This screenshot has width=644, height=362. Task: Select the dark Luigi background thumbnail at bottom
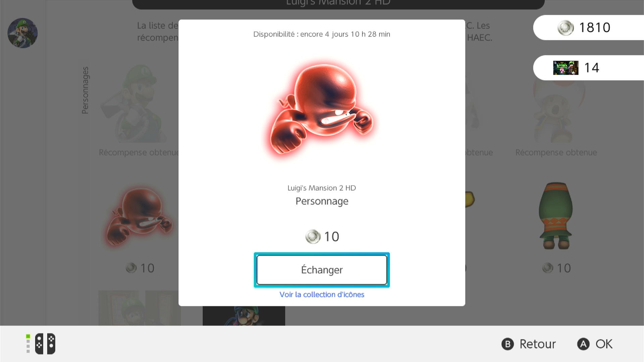pyautogui.click(x=244, y=315)
